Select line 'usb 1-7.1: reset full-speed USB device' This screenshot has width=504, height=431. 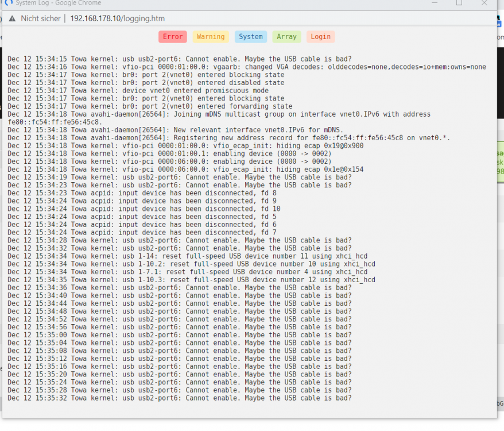(x=187, y=272)
